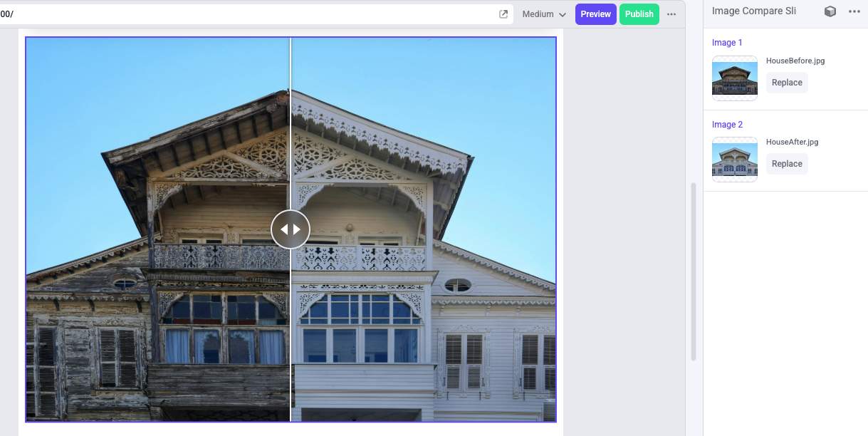Open the component package cube icon
This screenshot has height=436, width=868.
[829, 11]
